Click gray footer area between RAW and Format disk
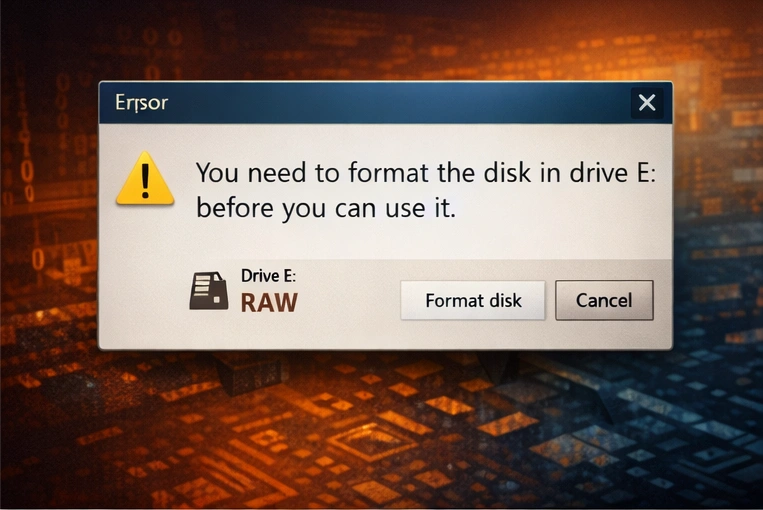Viewport: 763px width, 510px height. pos(348,302)
